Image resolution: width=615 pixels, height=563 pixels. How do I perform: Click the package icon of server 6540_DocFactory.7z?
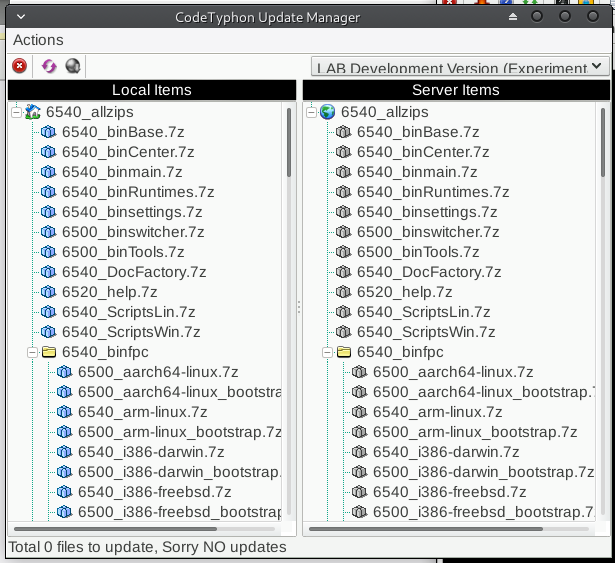pos(344,272)
